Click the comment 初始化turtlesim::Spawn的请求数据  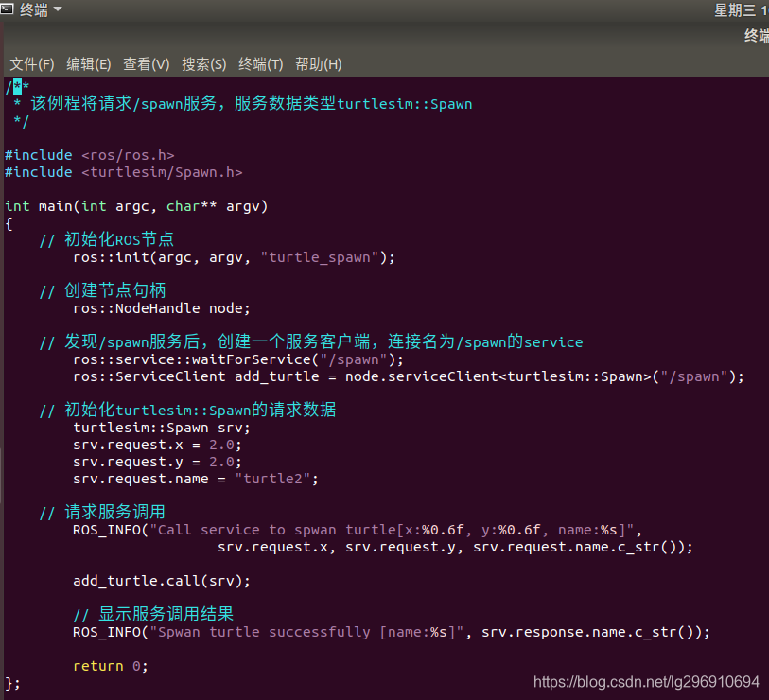pos(188,411)
